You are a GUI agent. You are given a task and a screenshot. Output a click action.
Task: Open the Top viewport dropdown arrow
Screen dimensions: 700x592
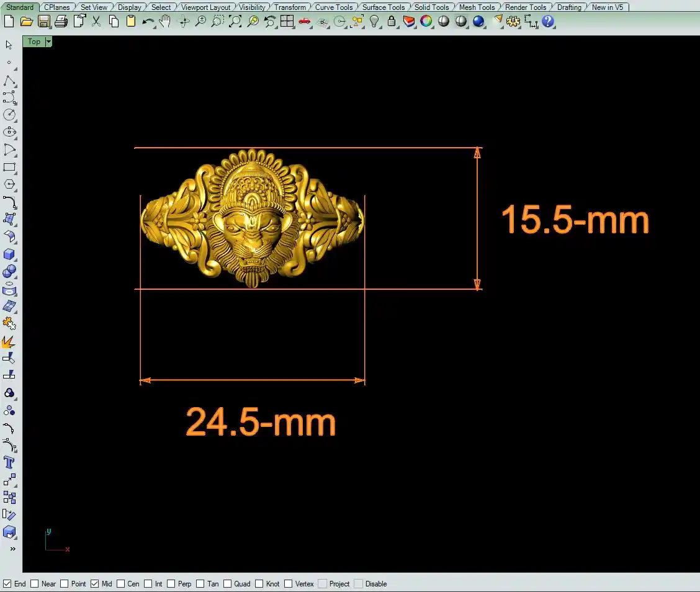tap(48, 42)
